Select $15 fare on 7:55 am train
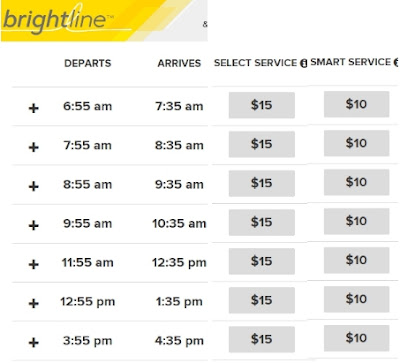 coord(262,144)
